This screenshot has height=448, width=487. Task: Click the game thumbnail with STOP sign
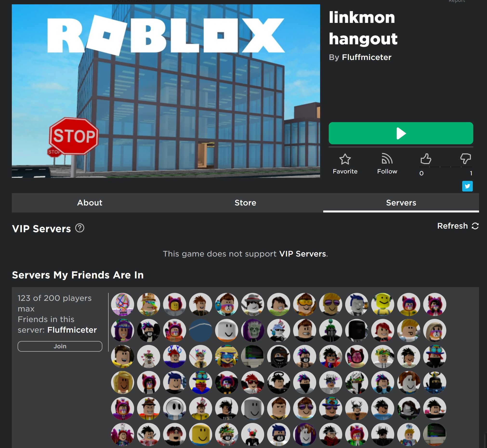click(166, 91)
